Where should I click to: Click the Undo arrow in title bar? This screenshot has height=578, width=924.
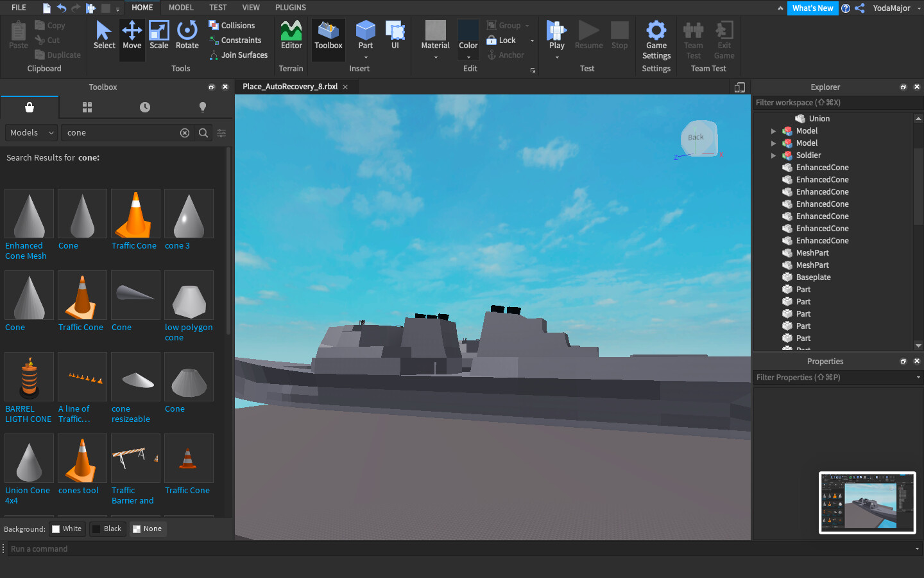pyautogui.click(x=62, y=8)
